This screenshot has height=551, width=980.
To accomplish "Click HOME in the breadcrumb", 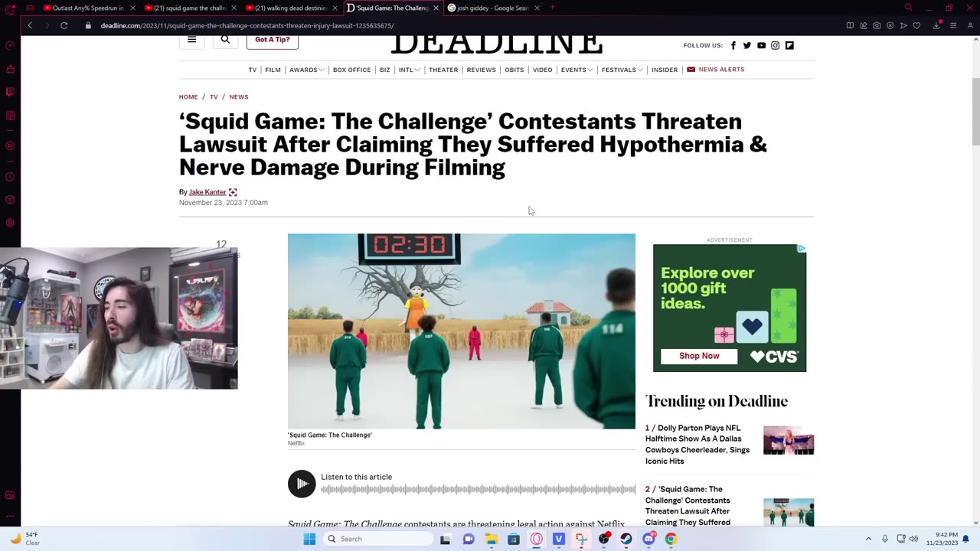I will point(188,97).
